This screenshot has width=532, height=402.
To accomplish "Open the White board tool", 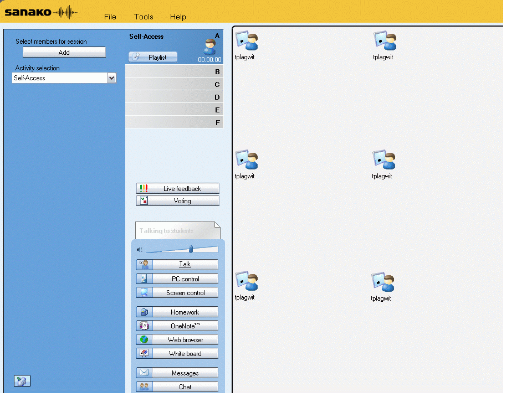I will pyautogui.click(x=177, y=354).
